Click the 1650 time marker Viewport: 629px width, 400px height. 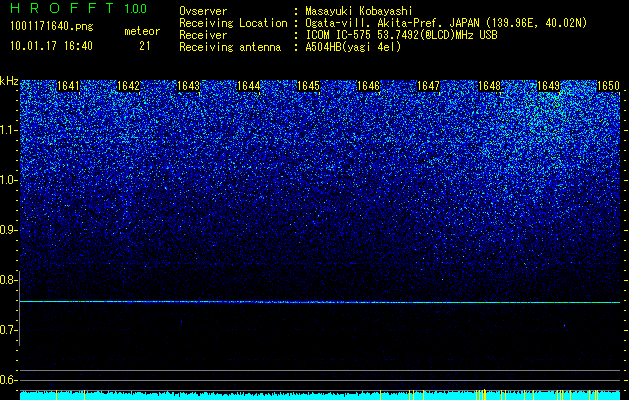pyautogui.click(x=609, y=86)
